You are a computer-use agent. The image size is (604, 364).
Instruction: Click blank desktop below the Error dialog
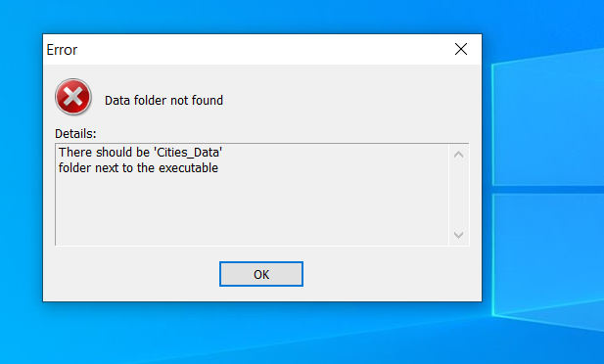[x=262, y=334]
